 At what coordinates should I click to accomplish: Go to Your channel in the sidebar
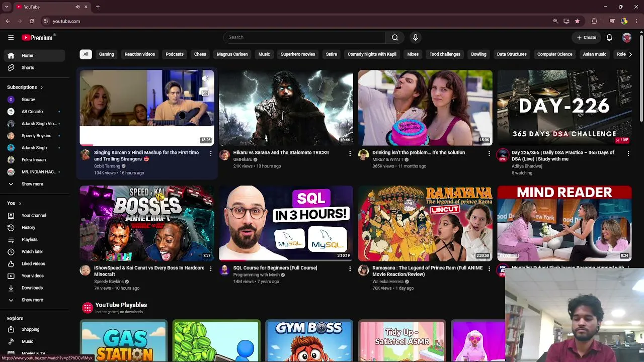point(34,215)
